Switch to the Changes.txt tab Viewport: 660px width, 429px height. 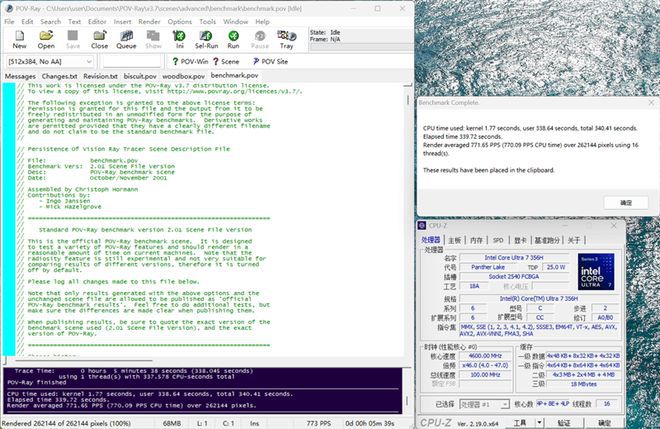click(59, 76)
